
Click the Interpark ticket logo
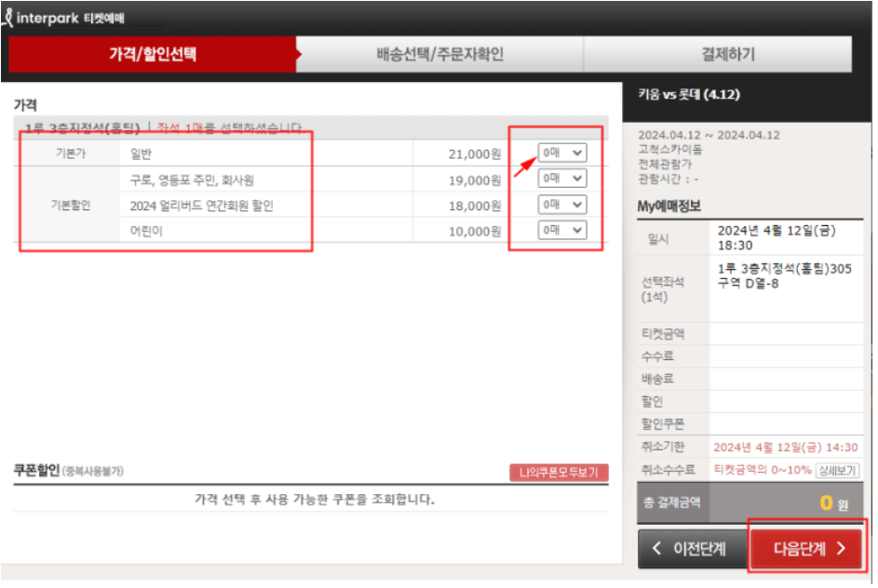(x=64, y=18)
